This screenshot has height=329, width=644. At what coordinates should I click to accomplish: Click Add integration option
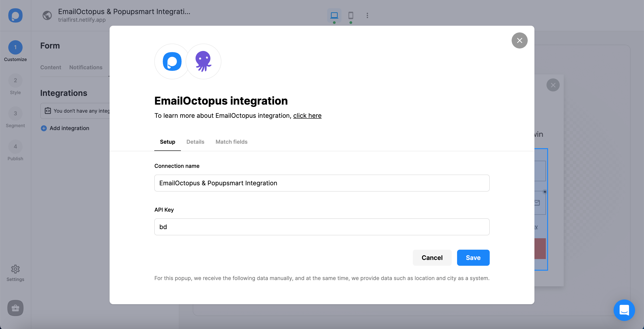point(65,129)
